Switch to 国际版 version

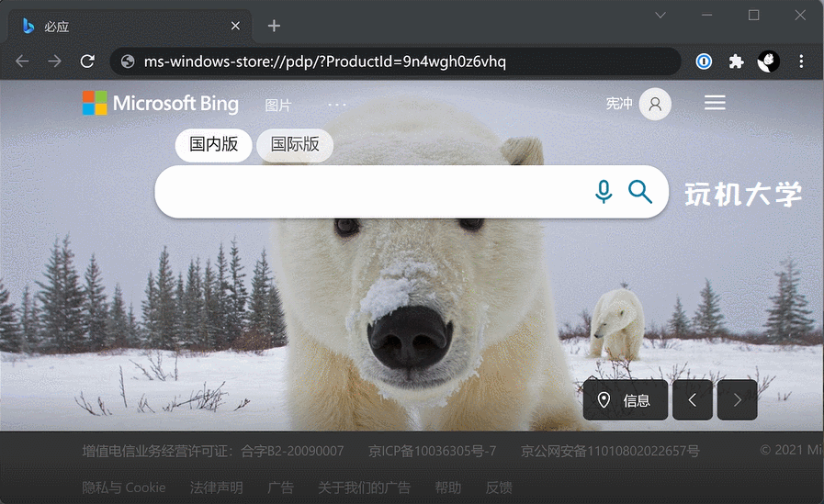[x=295, y=144]
